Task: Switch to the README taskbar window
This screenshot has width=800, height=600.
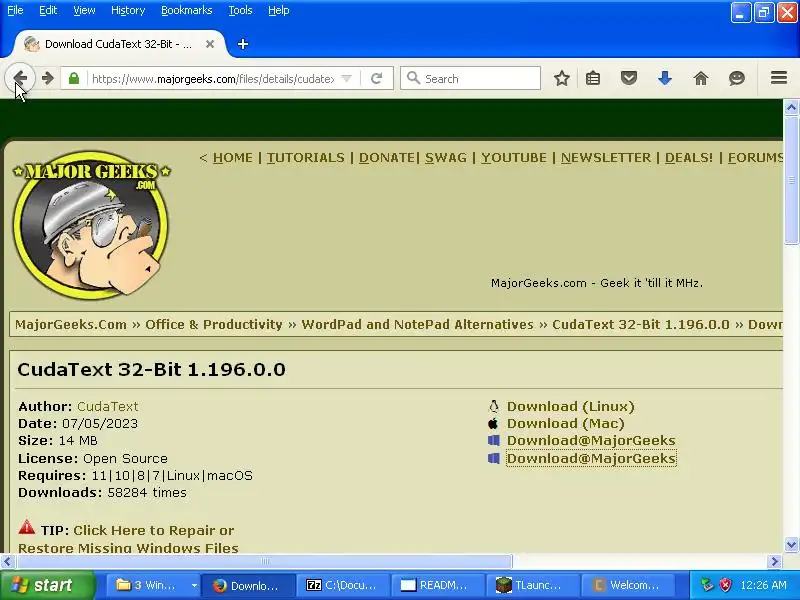Action: pos(436,585)
